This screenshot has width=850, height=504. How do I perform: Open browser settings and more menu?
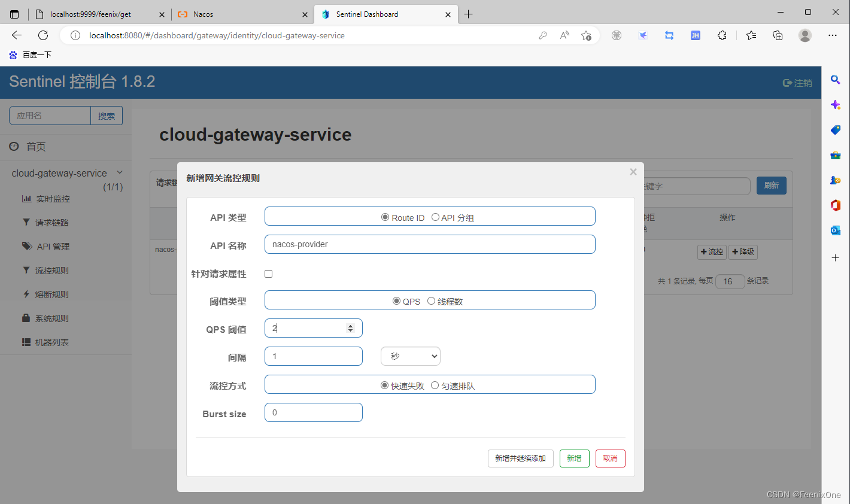[833, 35]
